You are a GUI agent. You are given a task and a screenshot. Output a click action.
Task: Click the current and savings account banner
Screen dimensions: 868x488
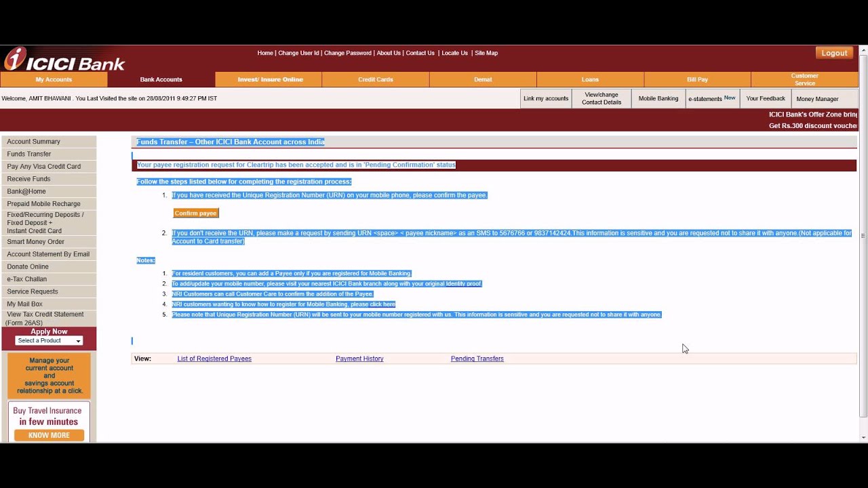(49, 375)
